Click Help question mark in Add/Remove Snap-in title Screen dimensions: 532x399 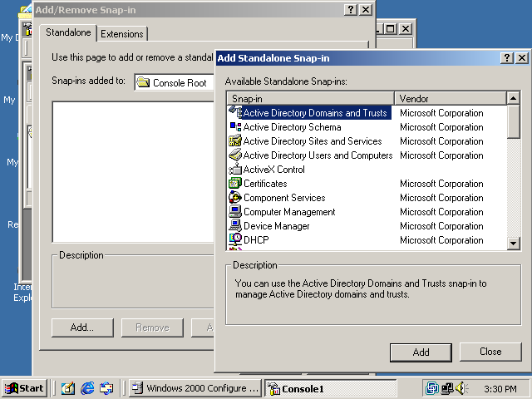pos(351,10)
